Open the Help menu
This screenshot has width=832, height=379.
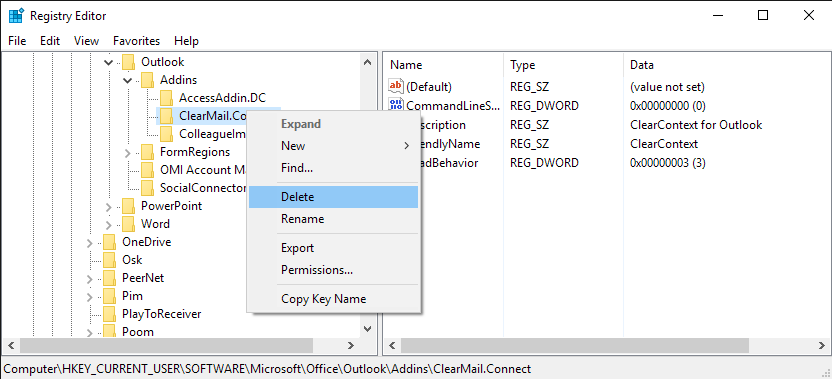click(186, 41)
